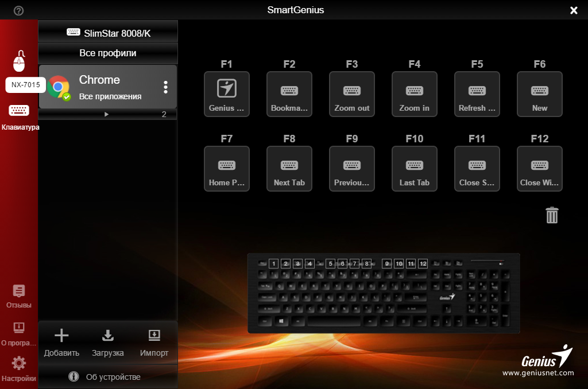
Task: Click key 9 on keyboard image
Action: pyautogui.click(x=387, y=264)
